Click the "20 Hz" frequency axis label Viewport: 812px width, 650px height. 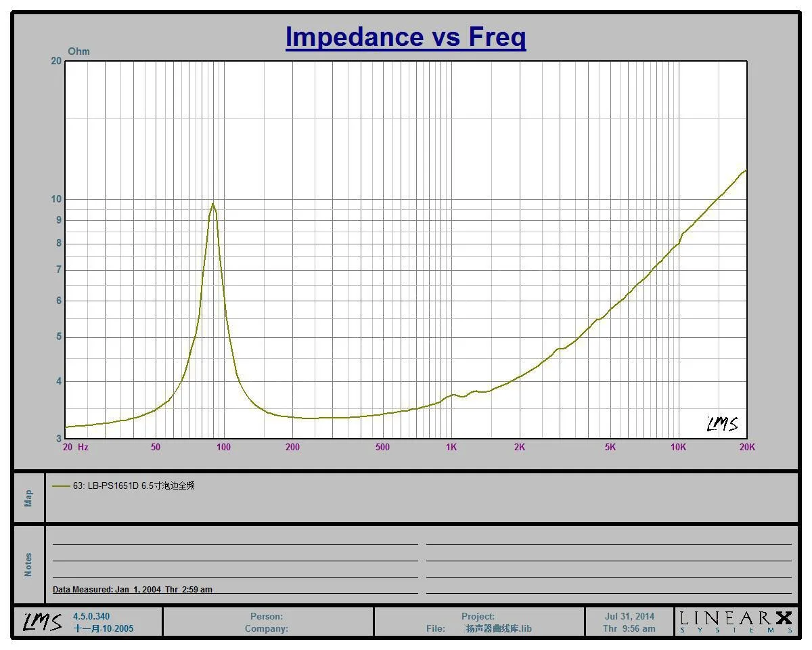(x=76, y=447)
